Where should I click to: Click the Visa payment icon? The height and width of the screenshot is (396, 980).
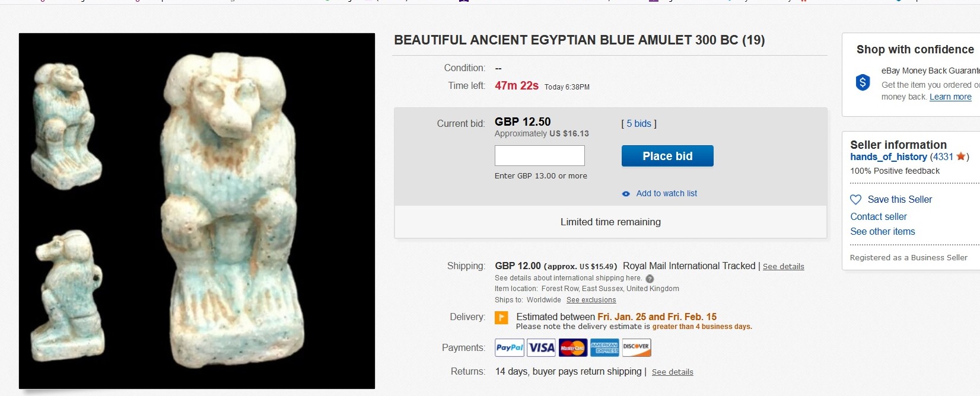tap(542, 348)
